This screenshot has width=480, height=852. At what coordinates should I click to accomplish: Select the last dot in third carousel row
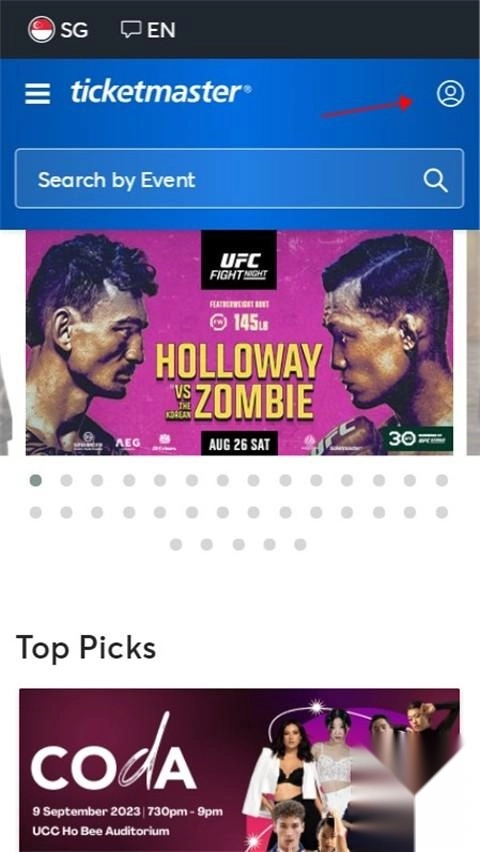click(300, 544)
